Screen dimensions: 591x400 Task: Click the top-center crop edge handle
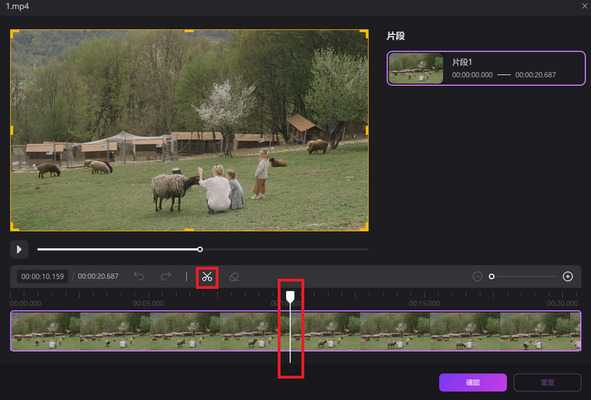point(189,31)
